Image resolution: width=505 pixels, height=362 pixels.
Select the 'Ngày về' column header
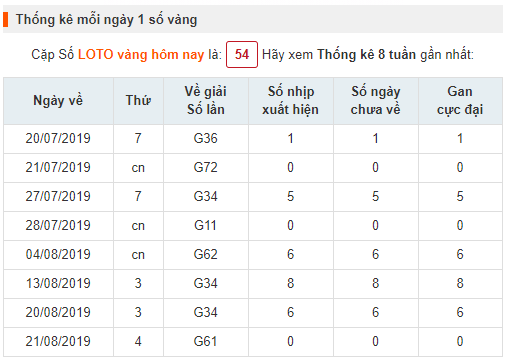click(x=58, y=100)
